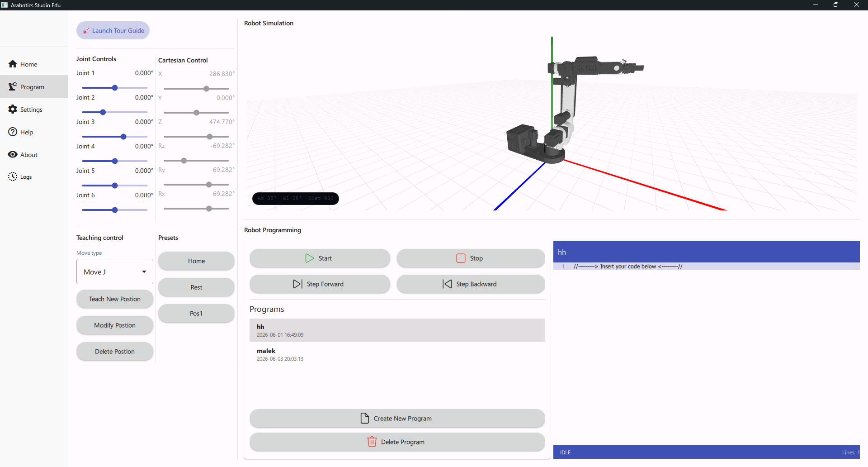Click the hh editor title header
The image size is (868, 467).
point(706,252)
